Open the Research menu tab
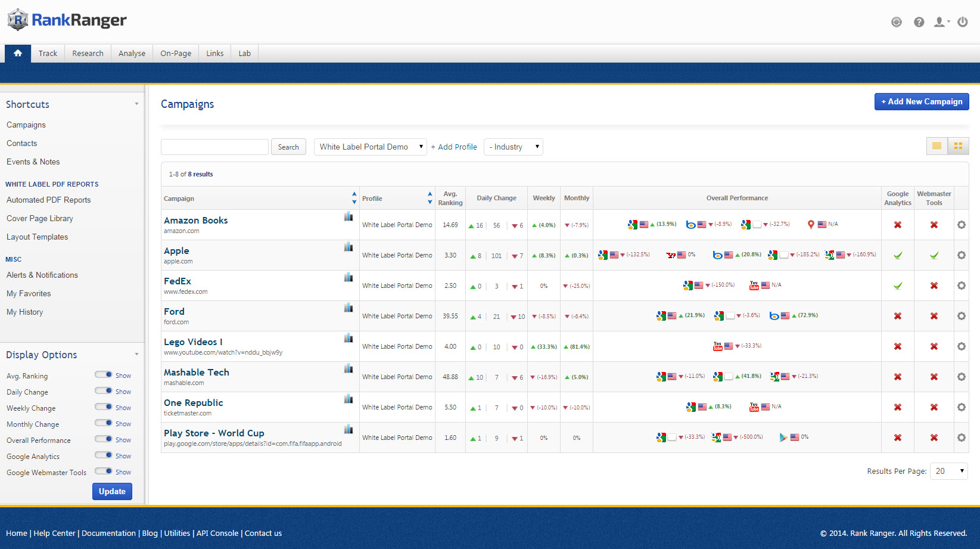The height and width of the screenshot is (549, 980). pyautogui.click(x=88, y=53)
